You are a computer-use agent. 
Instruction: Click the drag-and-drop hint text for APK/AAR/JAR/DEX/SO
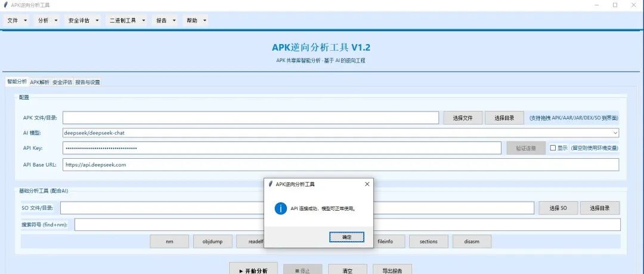[574, 118]
